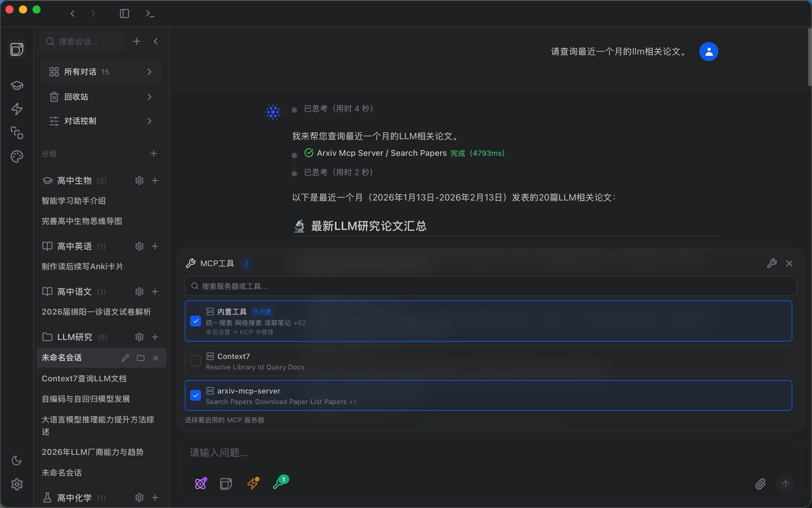Viewport: 812px width, 508px height.
Task: Click the back navigation arrow
Action: [72, 14]
